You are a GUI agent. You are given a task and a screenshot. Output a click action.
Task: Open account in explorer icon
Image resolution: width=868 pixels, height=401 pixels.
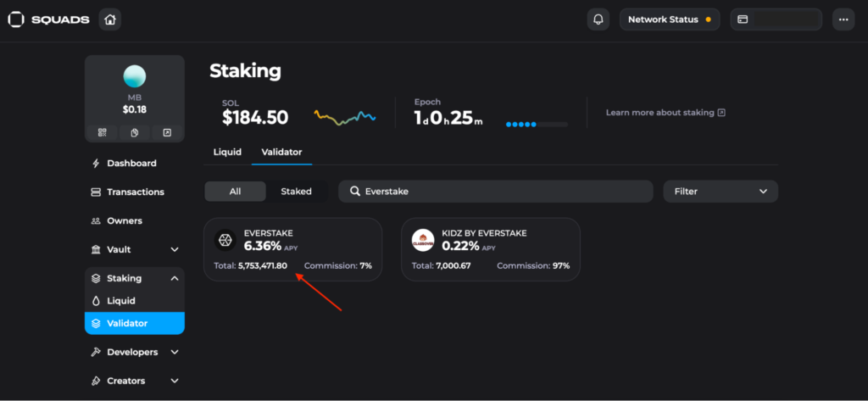click(167, 132)
